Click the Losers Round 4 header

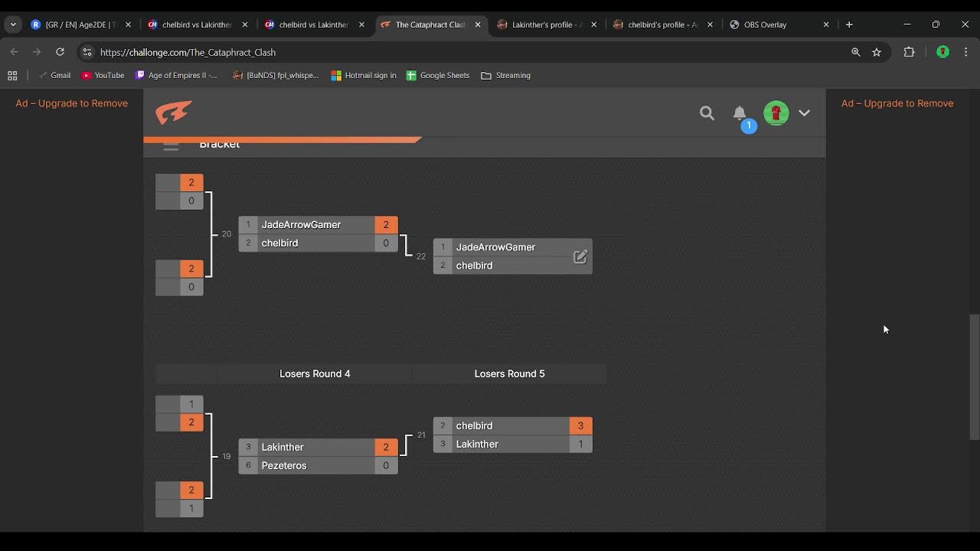(315, 373)
